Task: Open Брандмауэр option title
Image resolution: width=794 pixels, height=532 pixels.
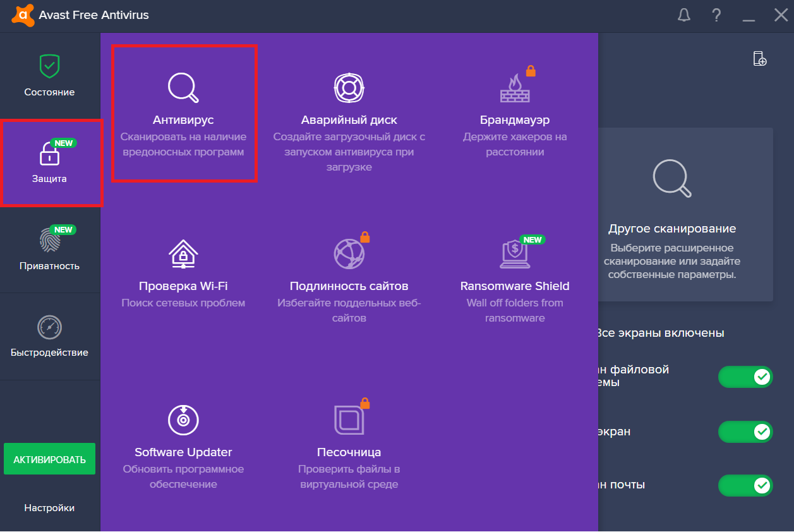Action: (x=515, y=120)
